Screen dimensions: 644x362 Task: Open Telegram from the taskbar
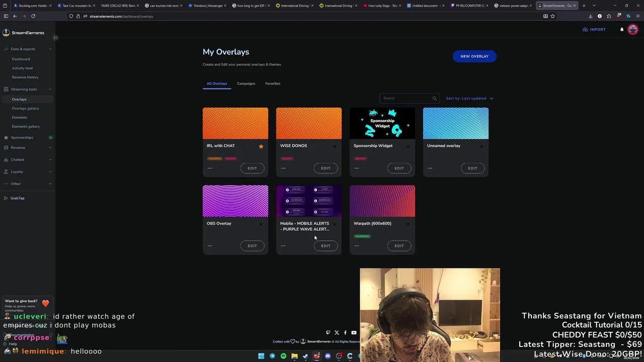(272, 356)
